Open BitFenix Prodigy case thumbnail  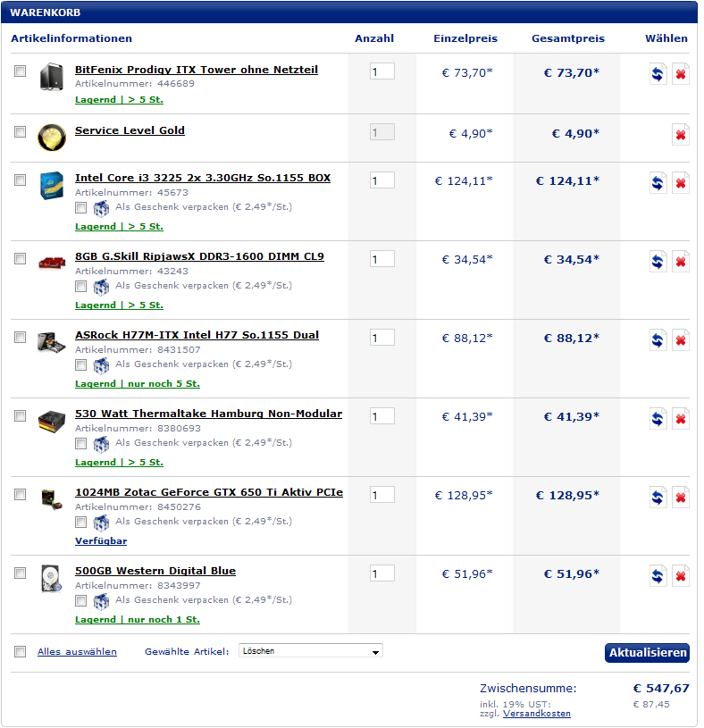[x=51, y=76]
